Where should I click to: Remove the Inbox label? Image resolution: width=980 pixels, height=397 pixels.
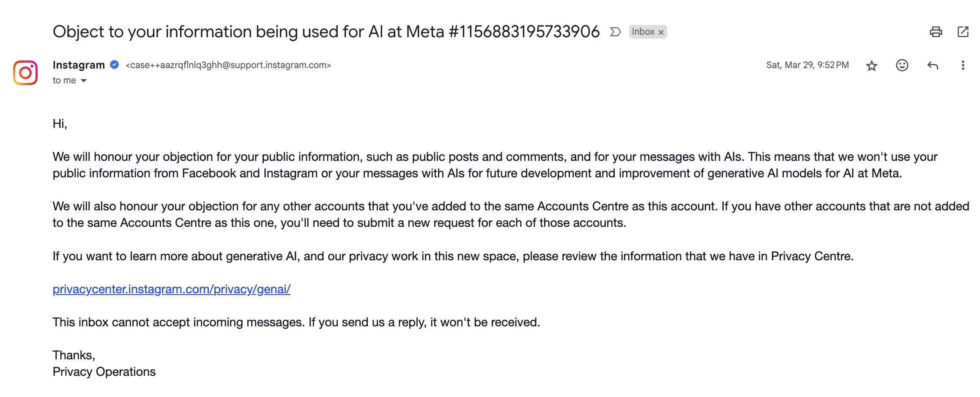click(661, 32)
